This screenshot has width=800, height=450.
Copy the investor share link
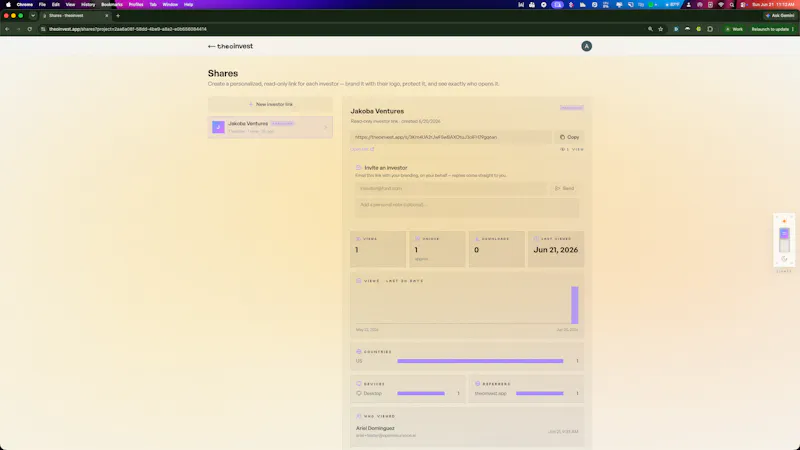pos(569,137)
